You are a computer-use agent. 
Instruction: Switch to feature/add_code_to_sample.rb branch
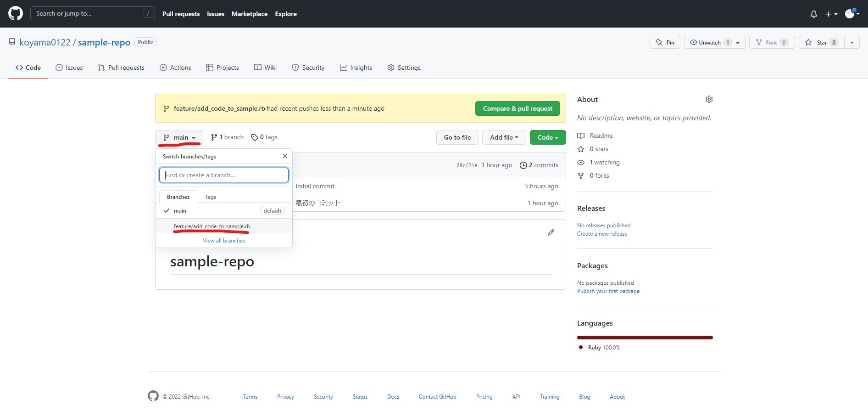point(224,226)
